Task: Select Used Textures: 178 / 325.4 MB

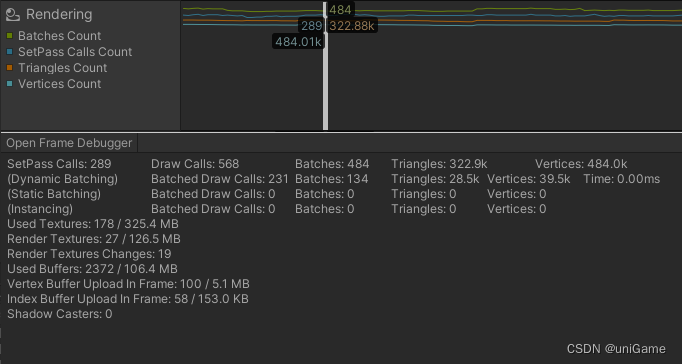Action: point(93,224)
